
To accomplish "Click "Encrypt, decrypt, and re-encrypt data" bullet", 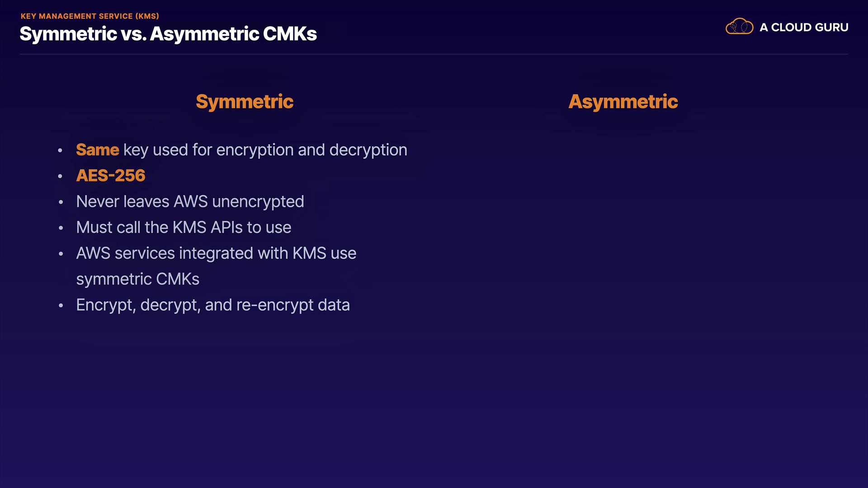I will coord(213,305).
